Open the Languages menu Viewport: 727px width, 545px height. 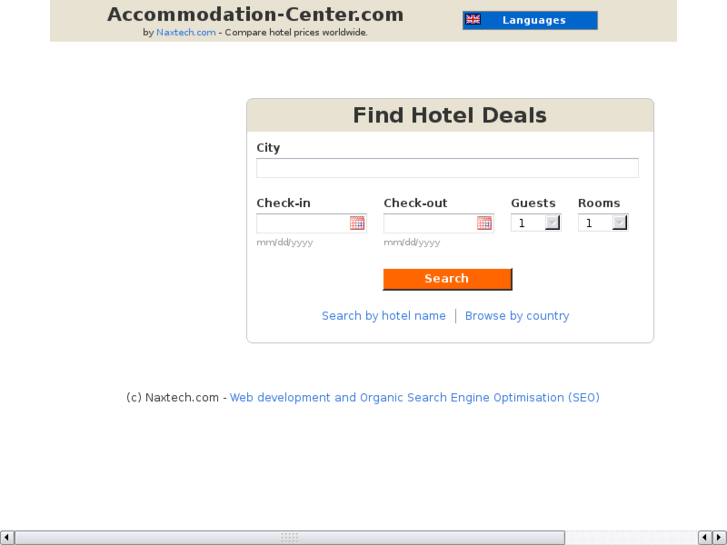tap(533, 20)
